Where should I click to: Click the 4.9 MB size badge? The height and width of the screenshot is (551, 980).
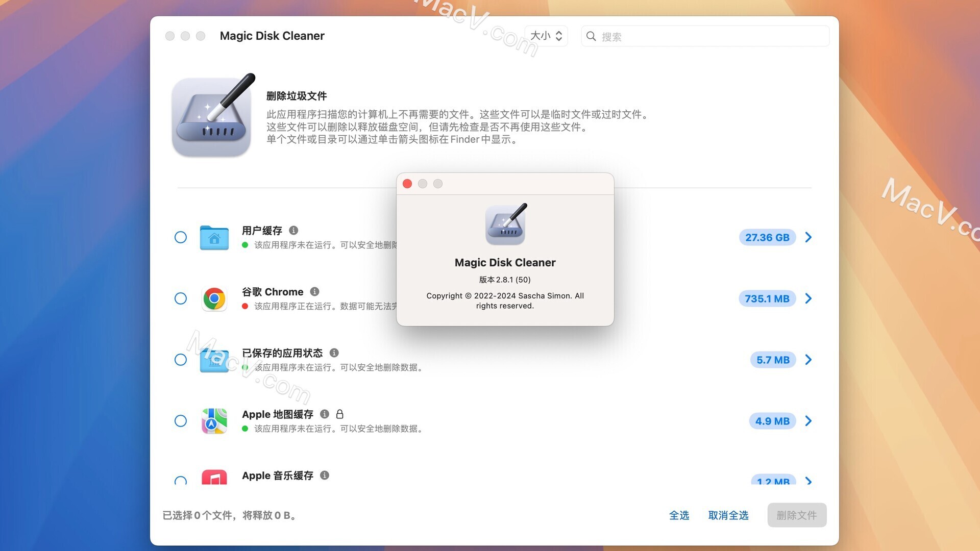[x=772, y=421]
